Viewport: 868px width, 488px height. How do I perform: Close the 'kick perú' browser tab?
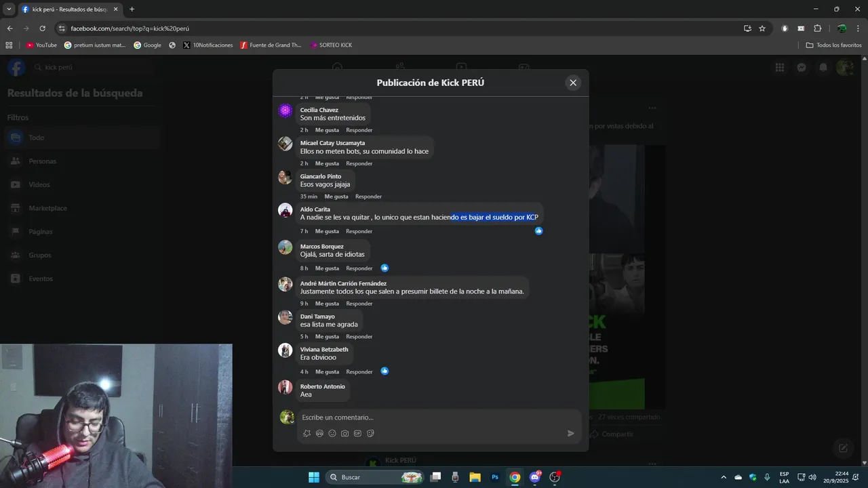[115, 9]
